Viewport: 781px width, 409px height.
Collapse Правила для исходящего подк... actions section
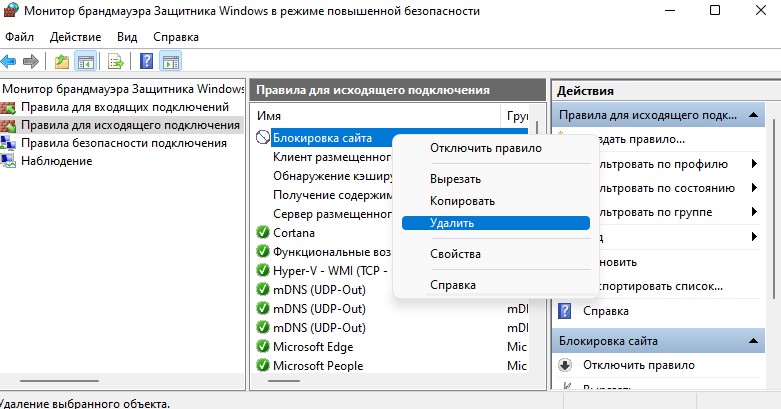click(754, 115)
